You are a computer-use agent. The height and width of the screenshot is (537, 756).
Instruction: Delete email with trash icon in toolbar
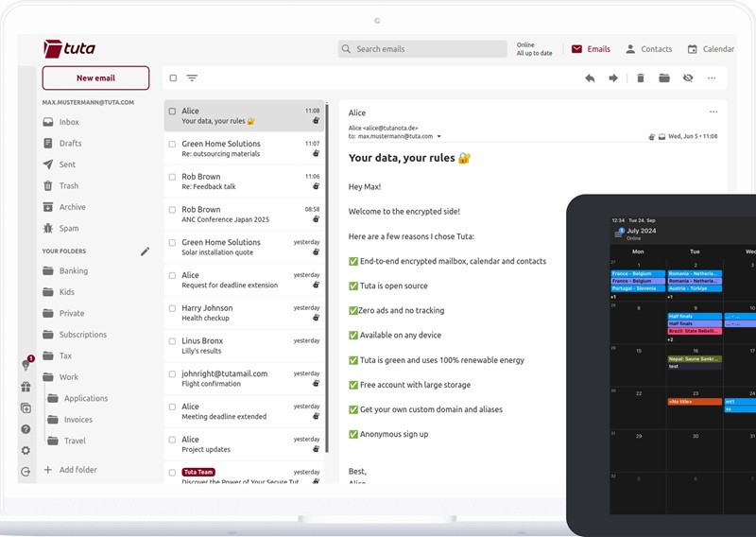(x=641, y=78)
